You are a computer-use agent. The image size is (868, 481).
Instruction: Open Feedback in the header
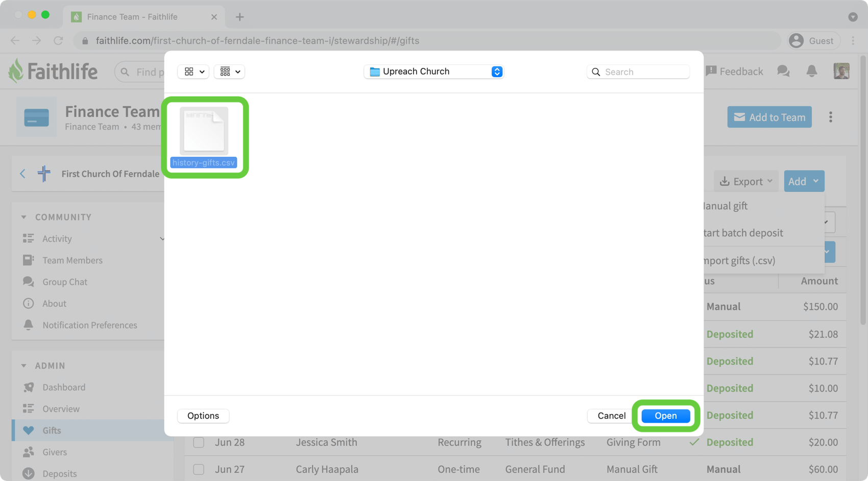[734, 71]
